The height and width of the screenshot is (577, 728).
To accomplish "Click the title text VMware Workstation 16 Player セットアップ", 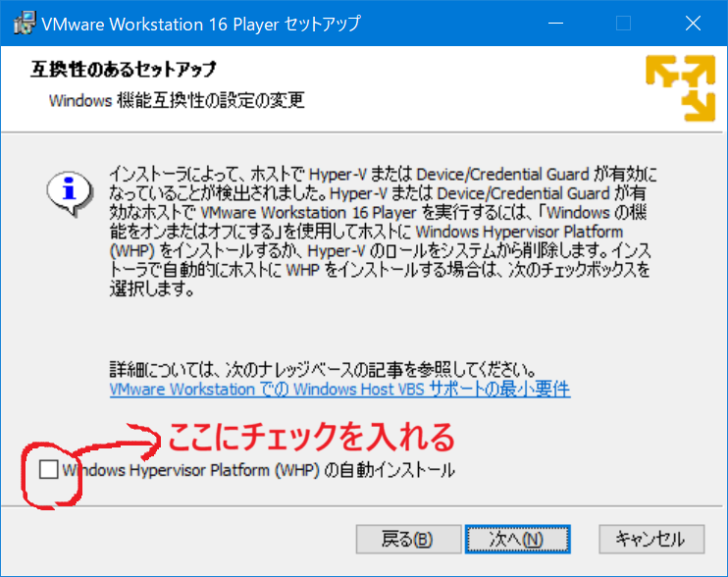I will [201, 24].
